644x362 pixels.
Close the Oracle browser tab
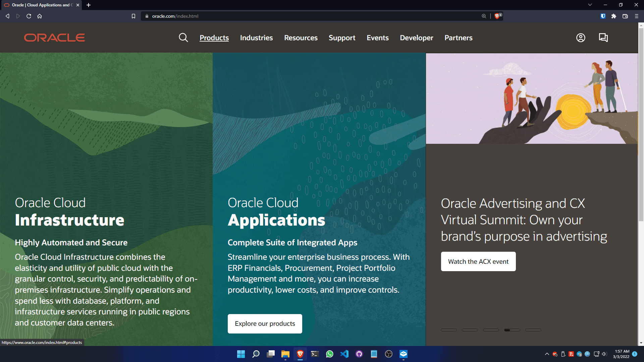point(78,5)
